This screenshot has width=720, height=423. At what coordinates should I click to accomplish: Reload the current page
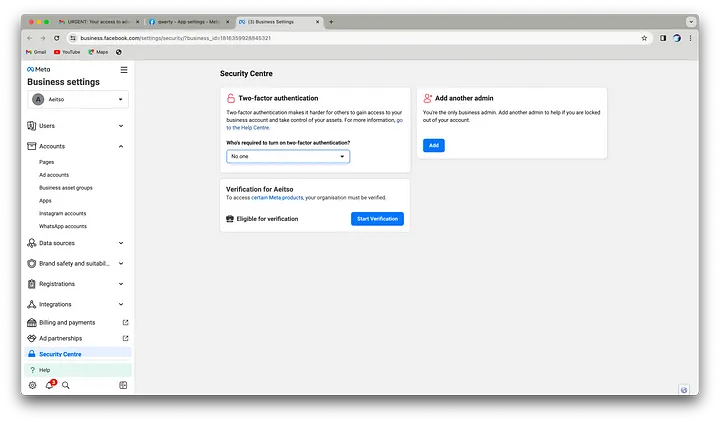tap(56, 38)
